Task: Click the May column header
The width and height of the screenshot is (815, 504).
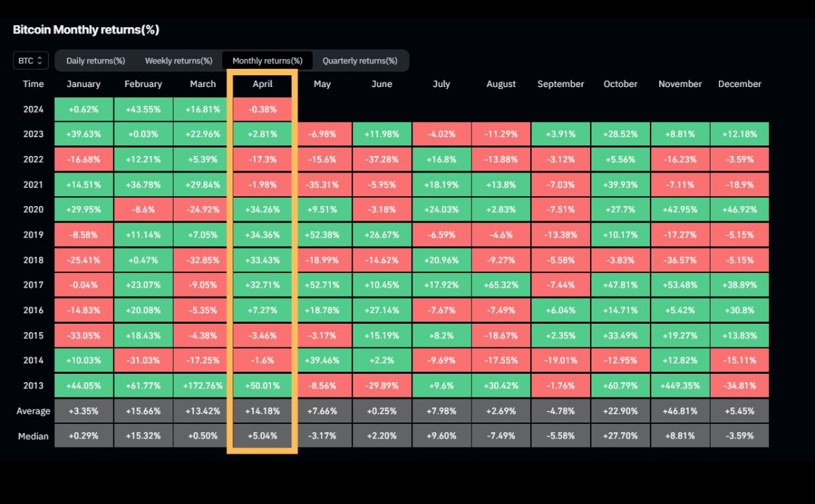Action: pos(322,84)
